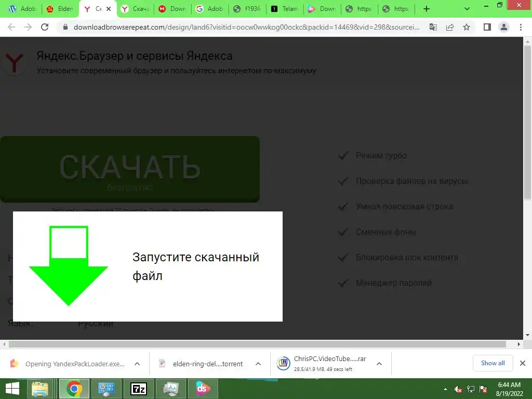Click 'Умная поисковая строка' text
The image size is (532, 399).
404,206
